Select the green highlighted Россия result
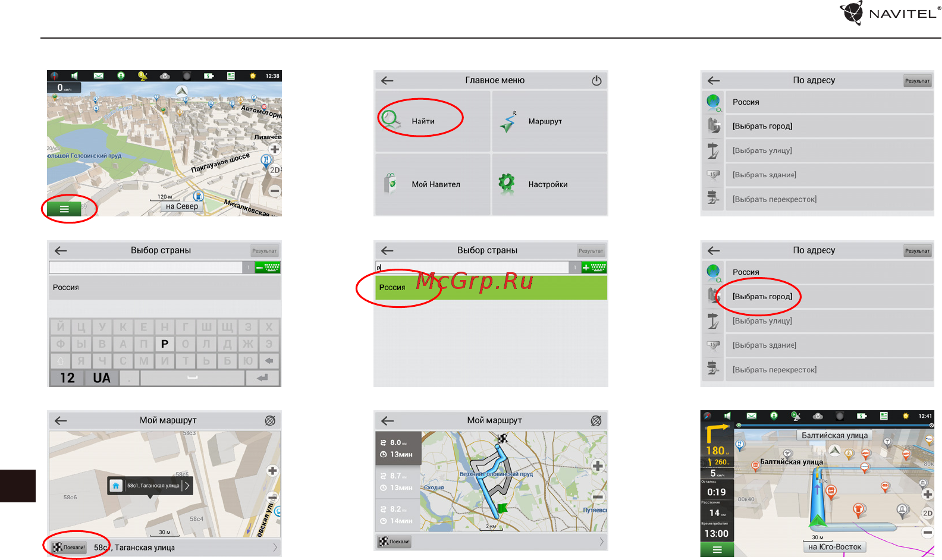The image size is (942, 560). pos(491,287)
